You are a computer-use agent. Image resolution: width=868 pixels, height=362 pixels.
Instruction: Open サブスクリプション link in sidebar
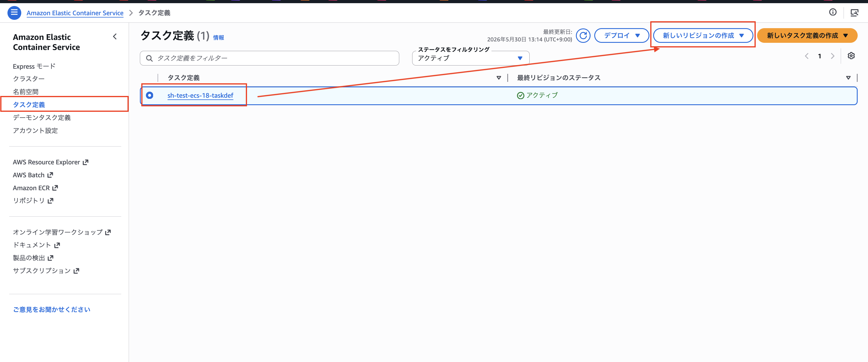[42, 271]
